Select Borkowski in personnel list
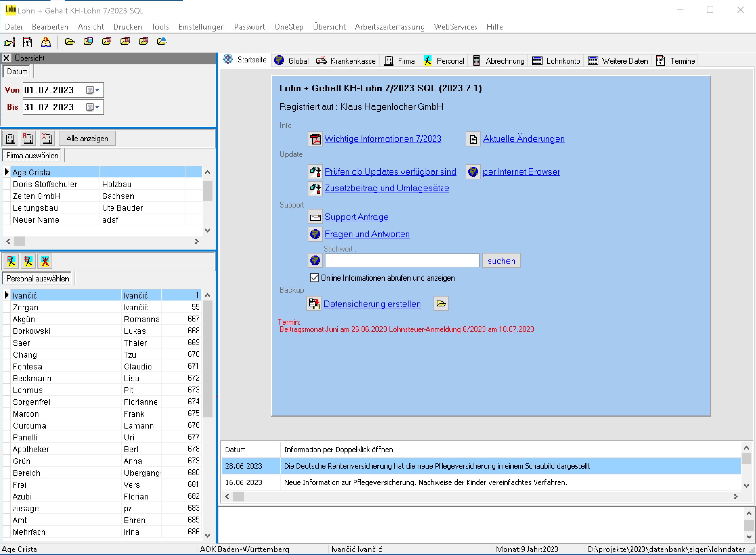The height and width of the screenshot is (555, 756). tap(102, 331)
